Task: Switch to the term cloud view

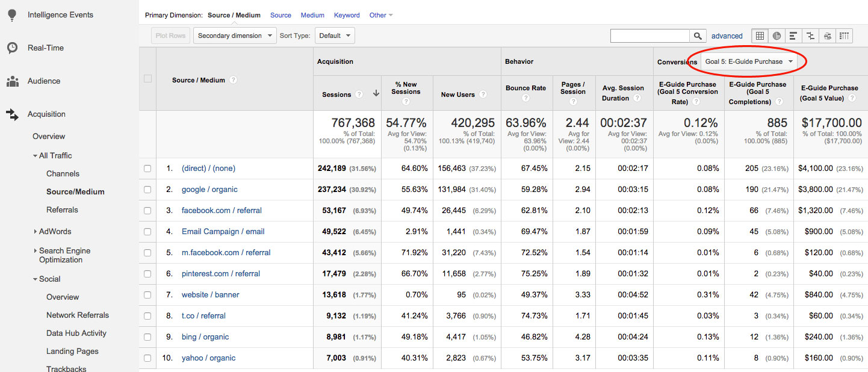Action: point(828,36)
